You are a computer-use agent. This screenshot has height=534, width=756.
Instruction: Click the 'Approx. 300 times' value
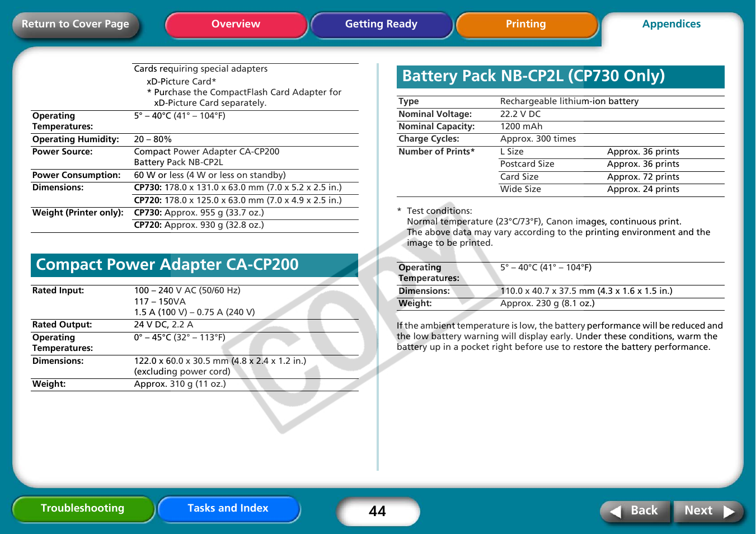coord(538,139)
